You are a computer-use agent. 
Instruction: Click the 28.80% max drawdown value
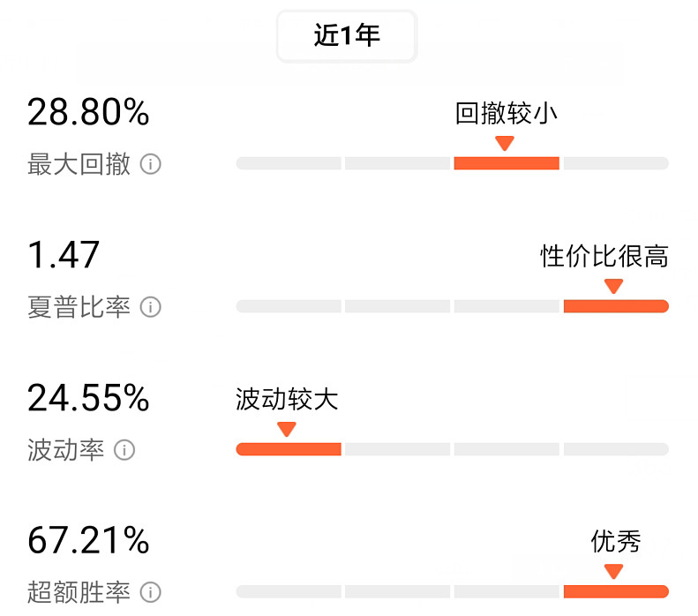click(88, 112)
